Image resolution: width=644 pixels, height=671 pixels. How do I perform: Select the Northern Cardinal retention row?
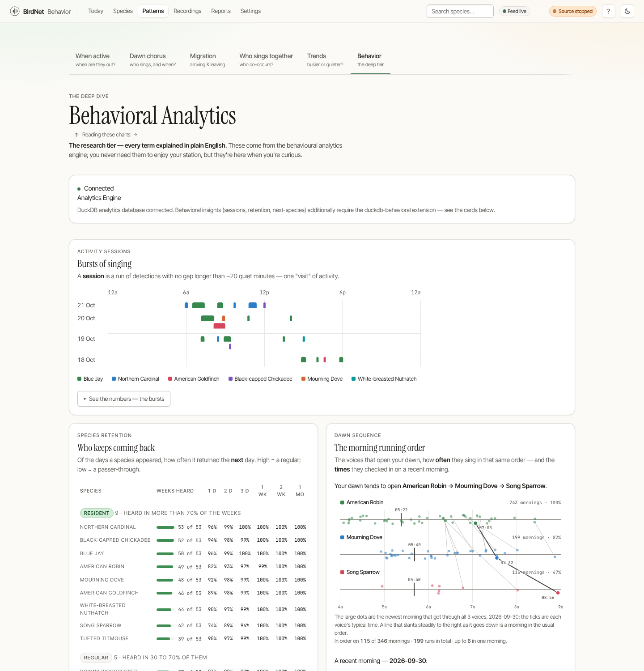point(193,527)
